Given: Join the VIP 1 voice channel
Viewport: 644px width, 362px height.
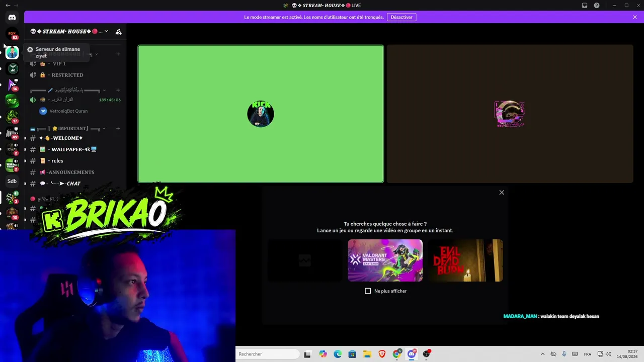Looking at the screenshot, I should 75,64.
